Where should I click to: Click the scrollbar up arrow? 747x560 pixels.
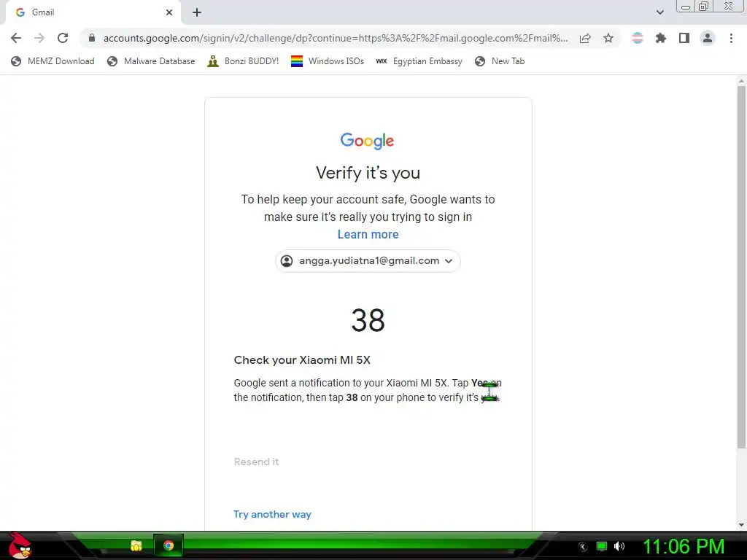(741, 81)
